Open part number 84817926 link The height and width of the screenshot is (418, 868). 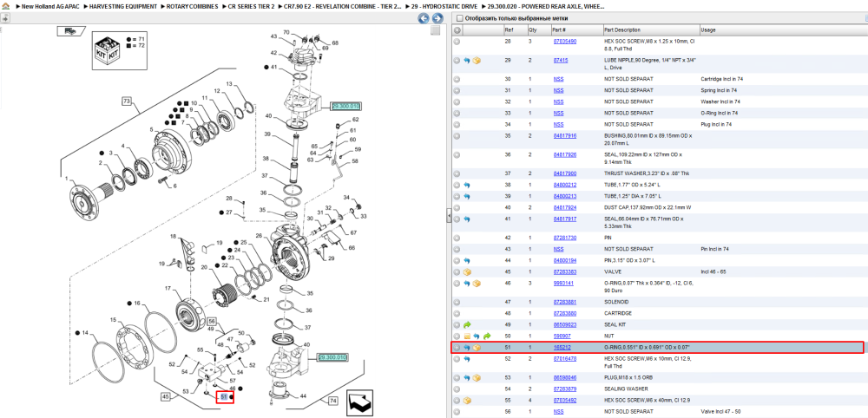coord(565,154)
